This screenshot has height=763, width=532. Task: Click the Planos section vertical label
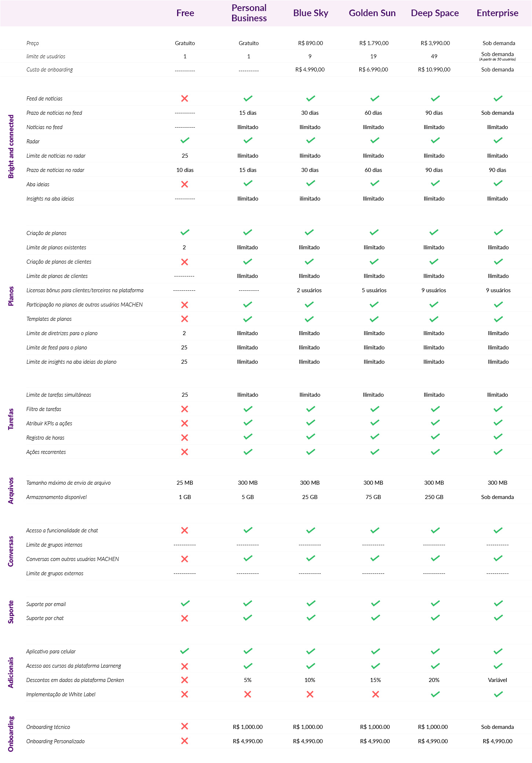pyautogui.click(x=11, y=296)
